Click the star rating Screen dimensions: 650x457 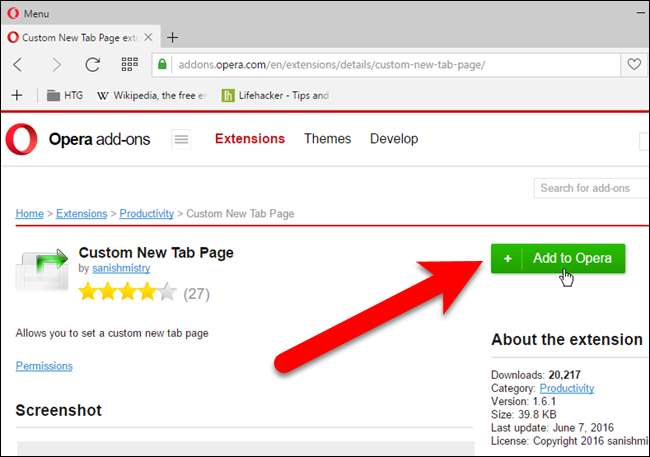coord(128,292)
